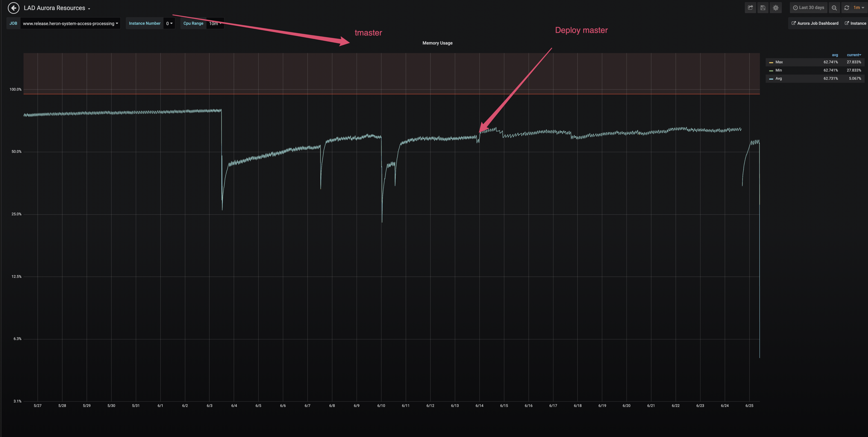This screenshot has height=437, width=868.
Task: Open the Cpu Range dropdown
Action: 215,23
